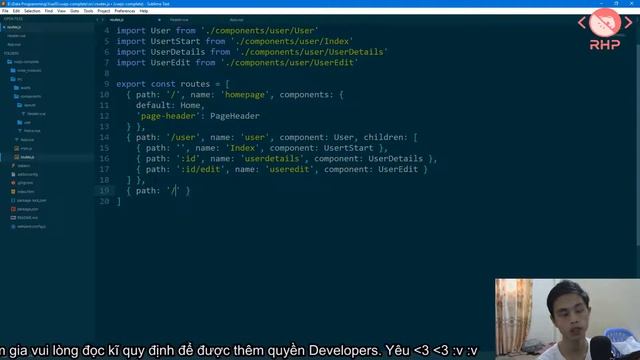The image size is (640, 360).
Task: Click './components/user/User' import path text
Action: point(260,31)
